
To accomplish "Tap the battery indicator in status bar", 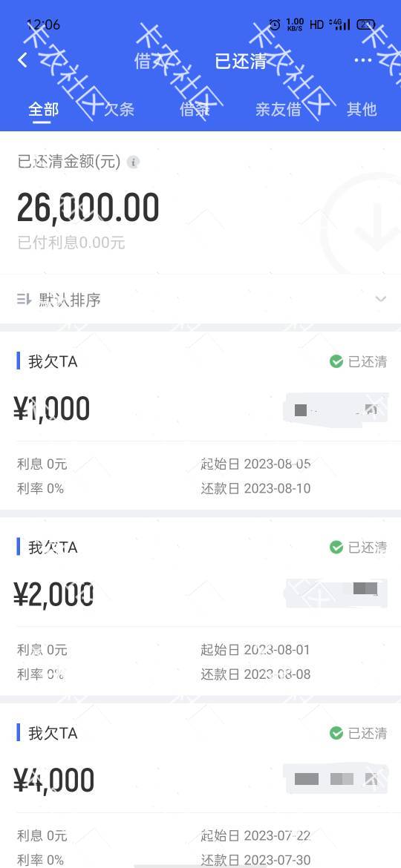I will [x=366, y=24].
